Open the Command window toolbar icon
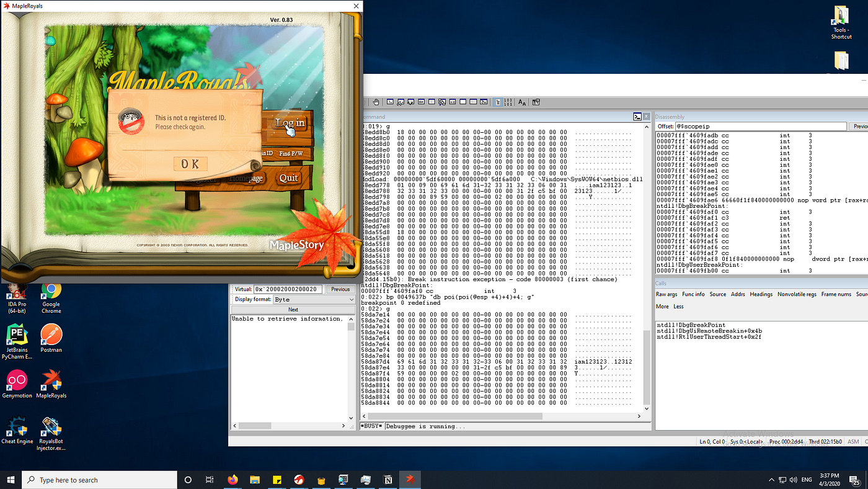Viewport: 868px width, 489px height. pos(391,102)
